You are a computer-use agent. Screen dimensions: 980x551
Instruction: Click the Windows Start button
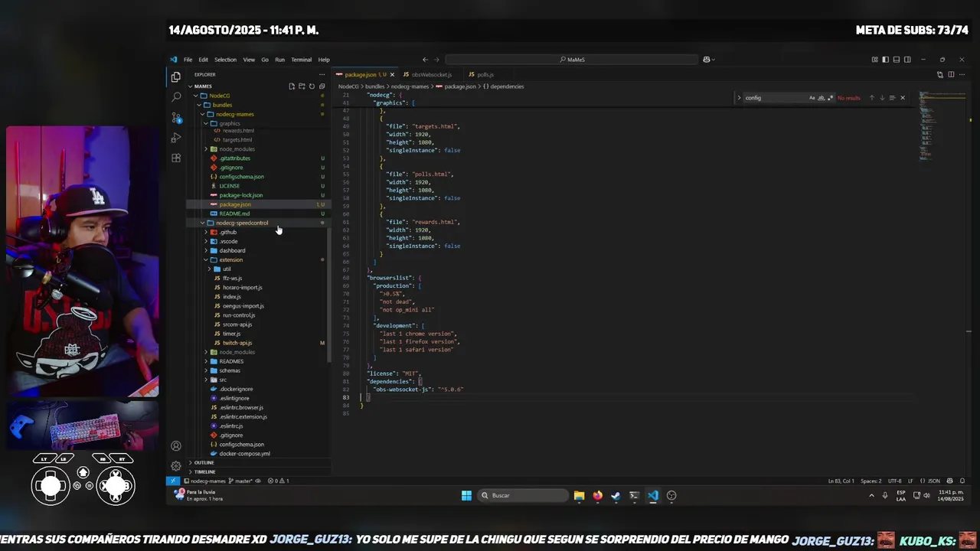coord(466,495)
